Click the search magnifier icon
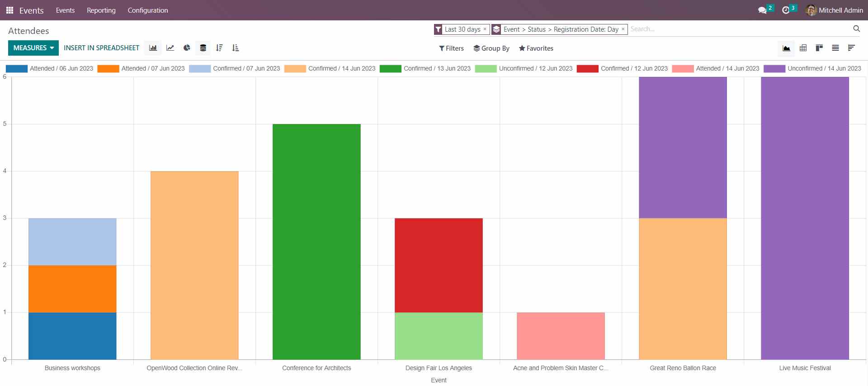The width and height of the screenshot is (868, 386). click(x=856, y=29)
